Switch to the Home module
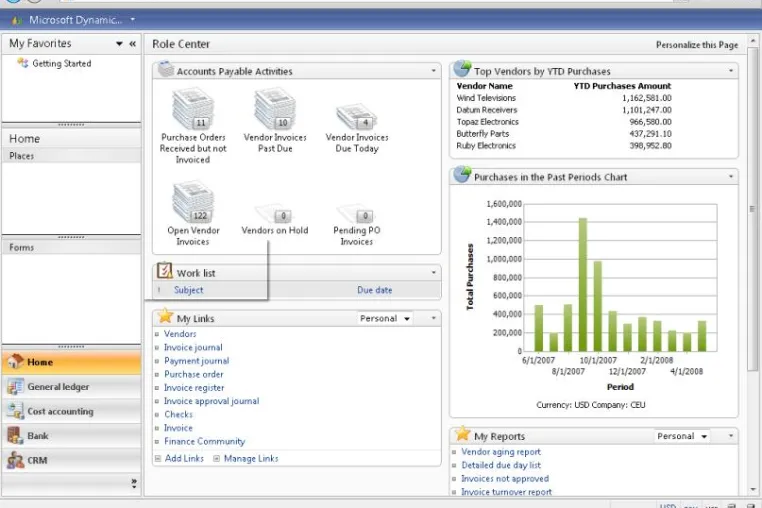 tap(71, 362)
